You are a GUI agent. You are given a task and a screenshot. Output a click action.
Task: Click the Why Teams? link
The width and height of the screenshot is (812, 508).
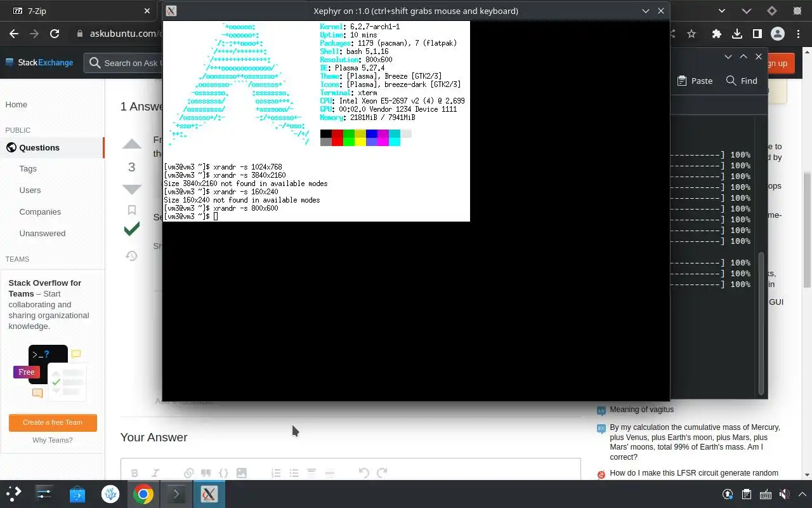pyautogui.click(x=53, y=440)
